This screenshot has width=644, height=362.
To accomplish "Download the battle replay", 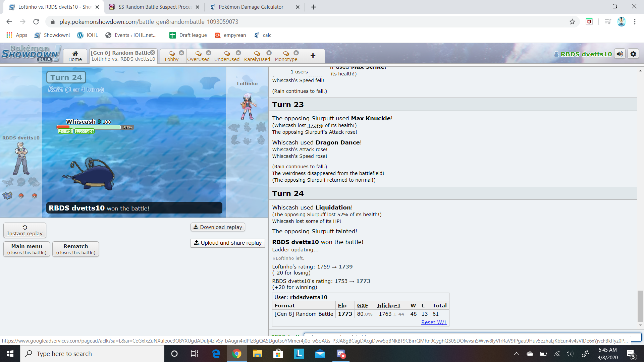I will (x=218, y=227).
